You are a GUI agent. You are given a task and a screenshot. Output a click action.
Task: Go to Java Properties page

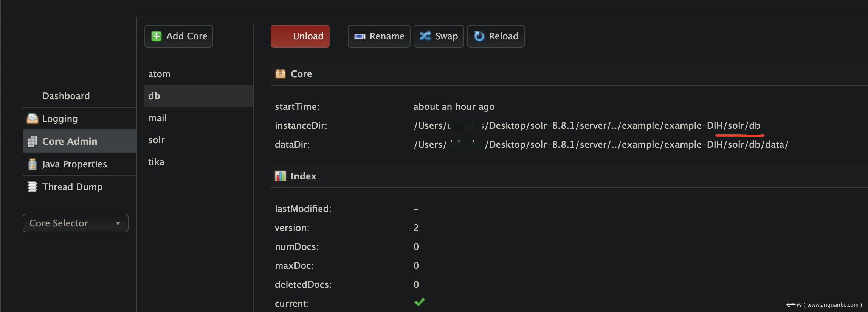(74, 164)
